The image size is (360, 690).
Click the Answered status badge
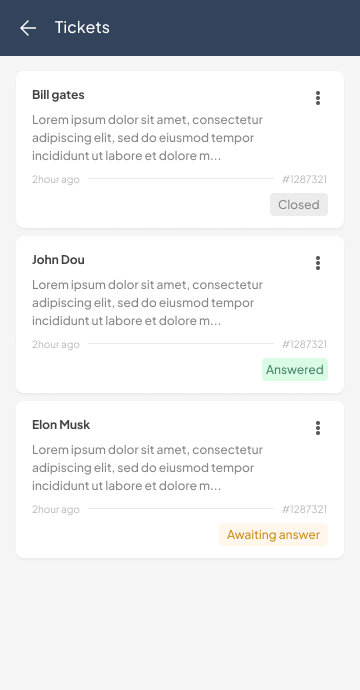295,370
